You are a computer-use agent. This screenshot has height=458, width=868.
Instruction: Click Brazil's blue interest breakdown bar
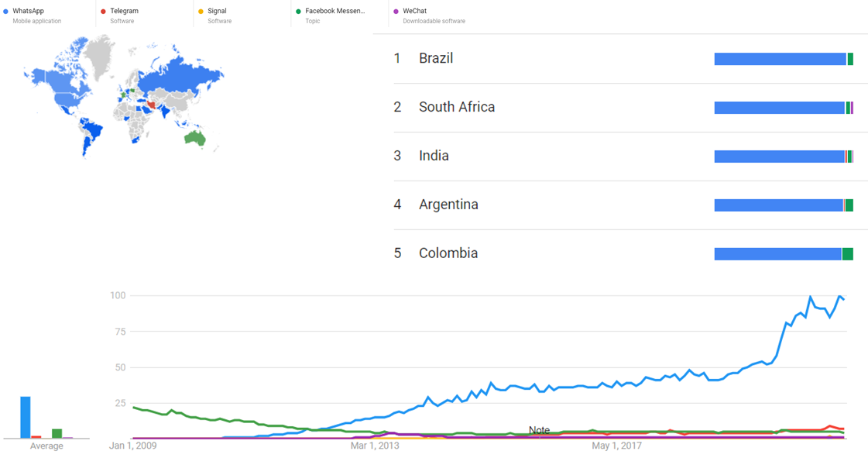click(780, 60)
